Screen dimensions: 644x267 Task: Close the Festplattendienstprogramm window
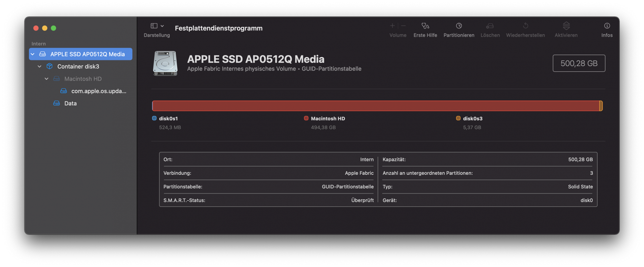point(36,28)
